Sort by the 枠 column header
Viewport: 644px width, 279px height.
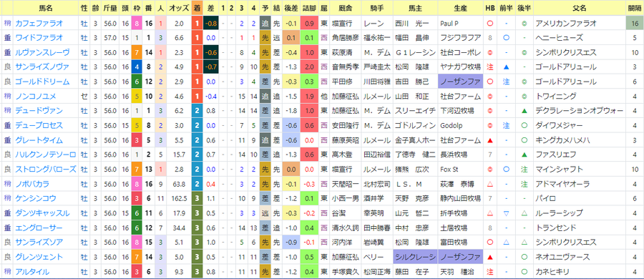pos(137,8)
